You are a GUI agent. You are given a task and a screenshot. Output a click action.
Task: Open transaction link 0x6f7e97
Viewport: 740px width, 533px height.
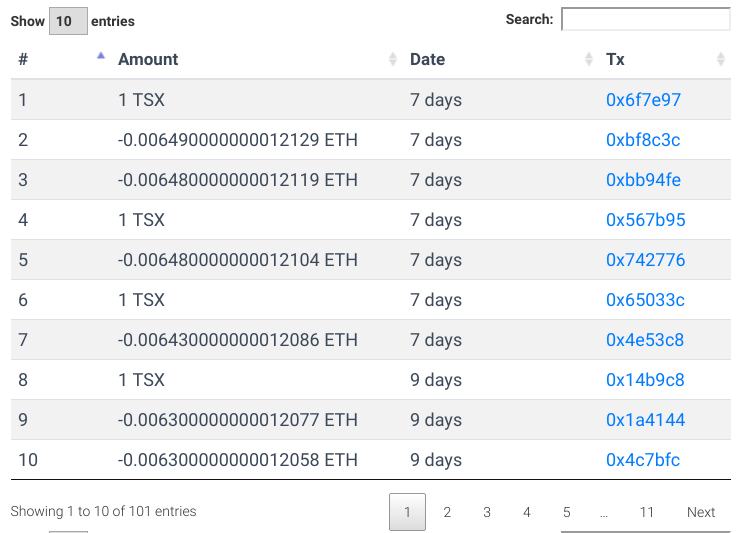(643, 100)
